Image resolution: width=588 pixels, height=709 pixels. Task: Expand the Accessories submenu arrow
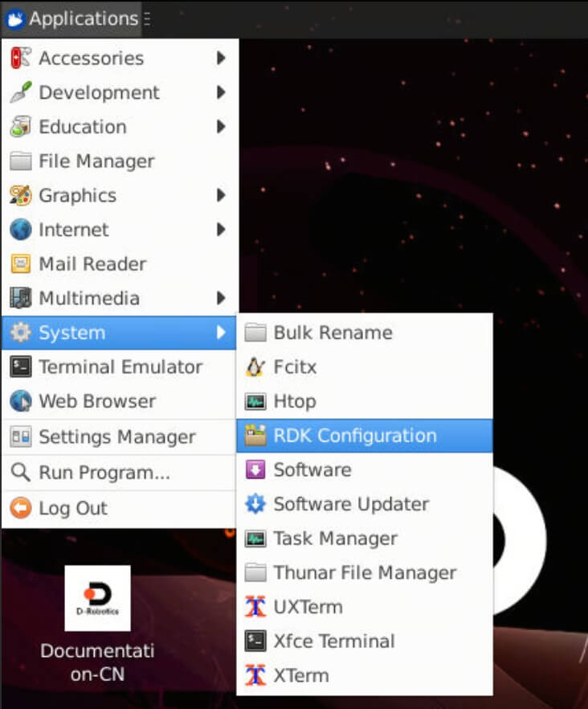[x=221, y=59]
